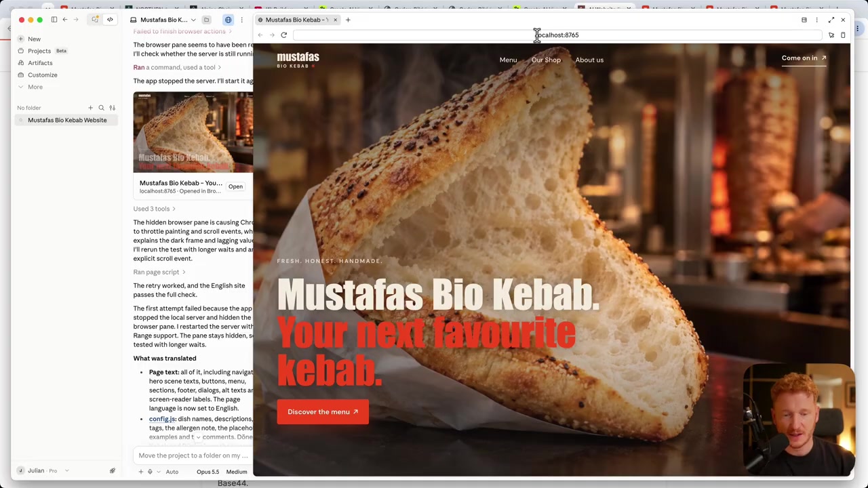The width and height of the screenshot is (868, 488).
Task: Open the Opus 5.5 model selector
Action: click(x=208, y=472)
